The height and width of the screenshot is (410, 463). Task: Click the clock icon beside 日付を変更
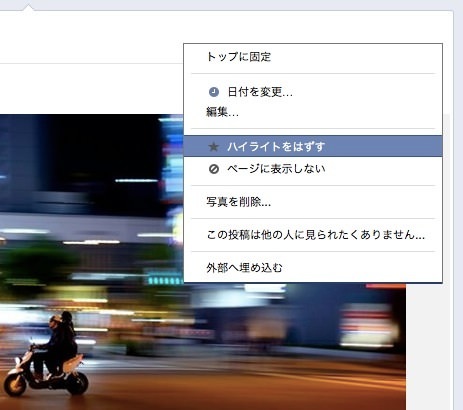click(214, 92)
